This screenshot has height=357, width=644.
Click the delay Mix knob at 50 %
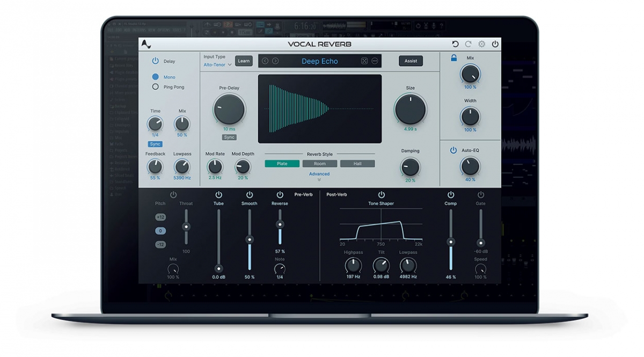[x=182, y=124]
